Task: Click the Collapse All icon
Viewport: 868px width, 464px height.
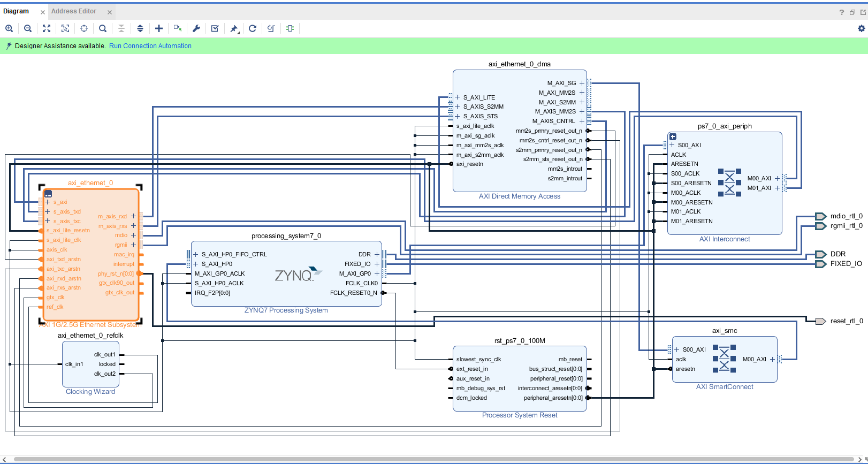Action: click(121, 28)
